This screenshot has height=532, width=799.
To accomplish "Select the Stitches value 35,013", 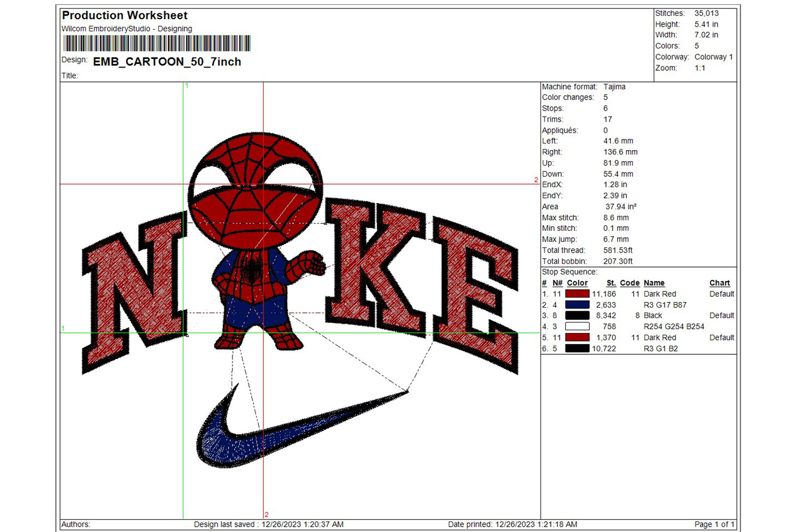I will click(x=706, y=13).
